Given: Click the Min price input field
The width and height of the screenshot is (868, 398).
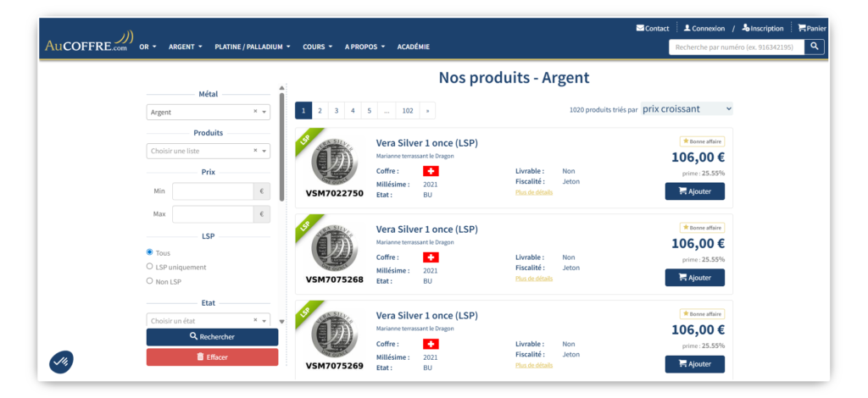Looking at the screenshot, I should (212, 191).
